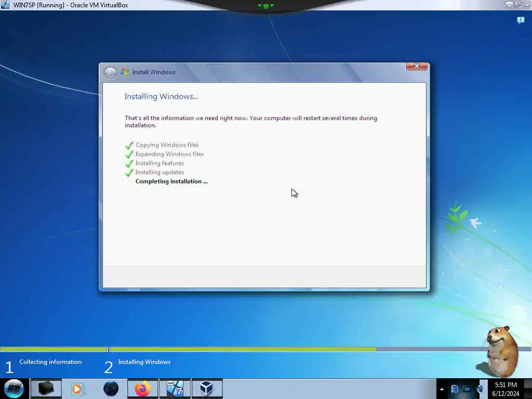Image resolution: width=532 pixels, height=399 pixels.
Task: Click the green mini toolbar handle at top
Action: point(265,6)
